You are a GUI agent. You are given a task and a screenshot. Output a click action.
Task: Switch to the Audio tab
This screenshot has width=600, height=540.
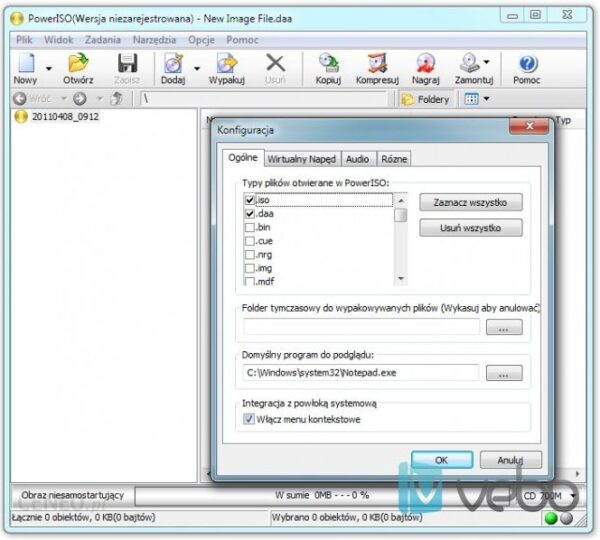(357, 159)
